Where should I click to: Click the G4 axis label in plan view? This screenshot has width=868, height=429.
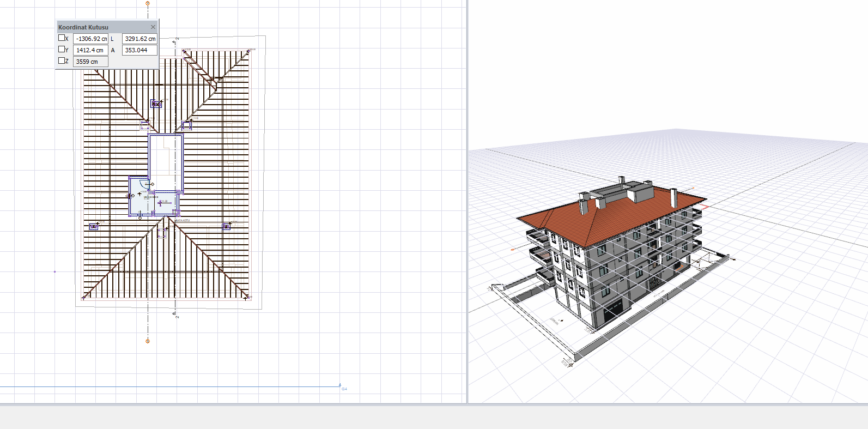[344, 389]
